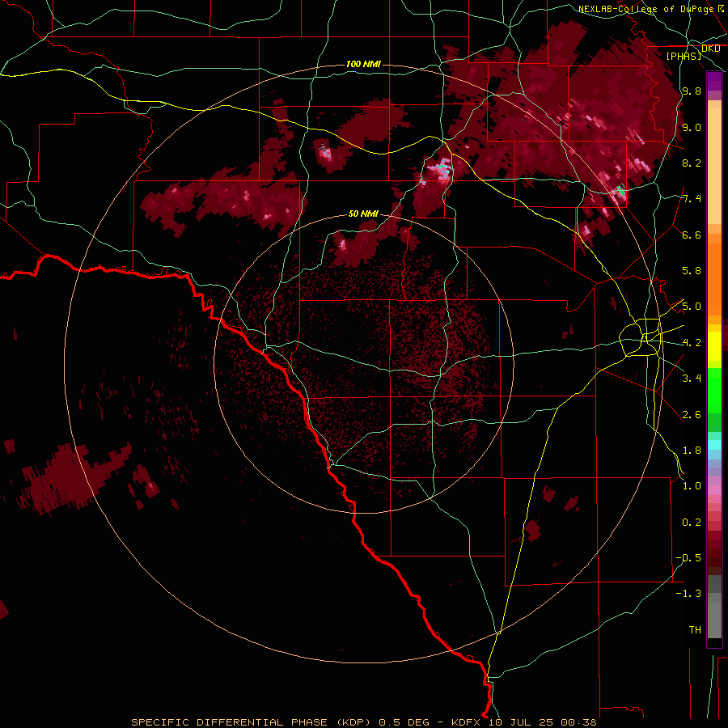Viewport: 728px width, 728px height.
Task: Click the KDFX station identifier in the caption
Action: pos(467,722)
